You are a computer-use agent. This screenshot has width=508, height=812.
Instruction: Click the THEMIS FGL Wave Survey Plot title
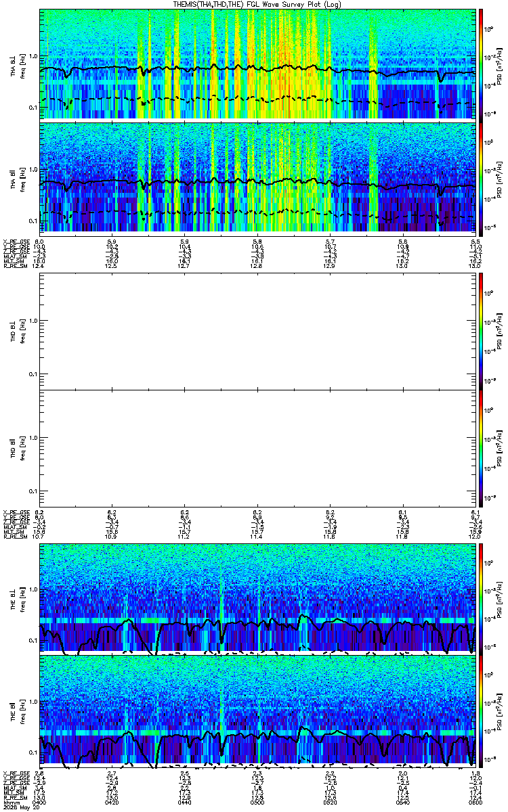(x=257, y=4)
